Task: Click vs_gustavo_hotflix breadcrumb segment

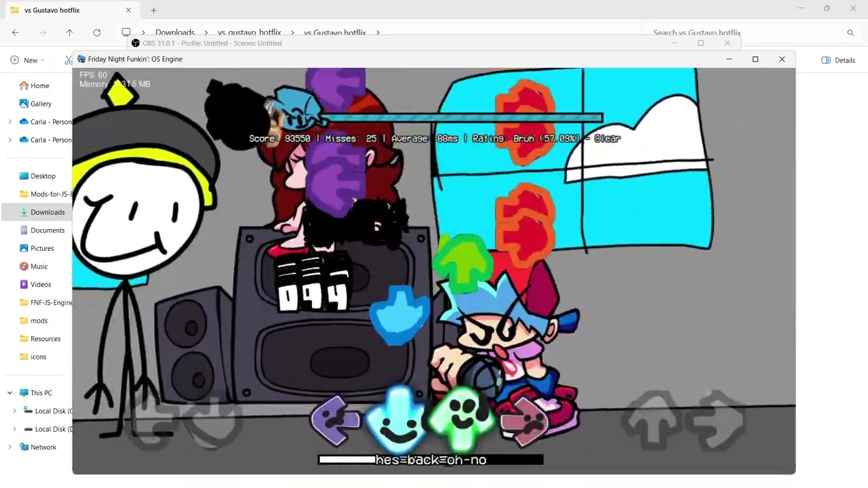Action: click(249, 33)
